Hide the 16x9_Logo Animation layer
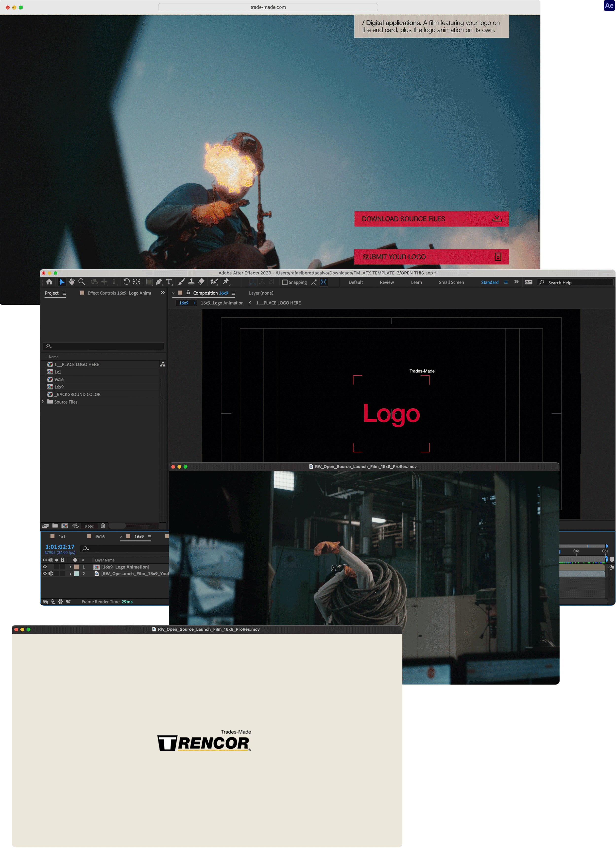This screenshot has width=616, height=849. click(45, 567)
